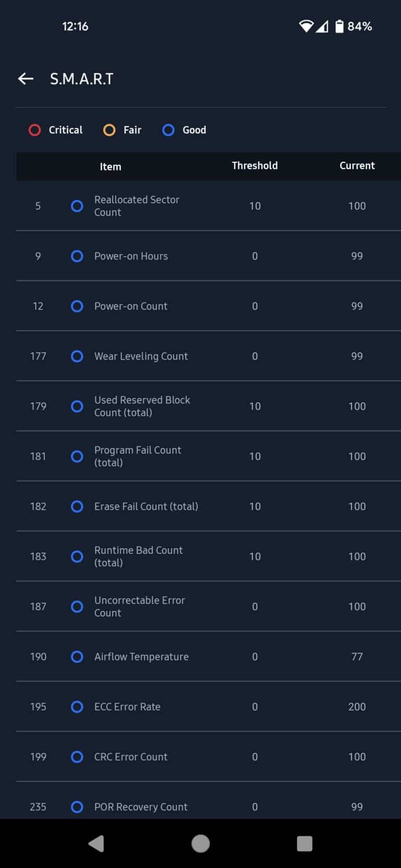Tap the back arrow next to S.M.A.R.T
The height and width of the screenshot is (868, 401).
pos(26,79)
